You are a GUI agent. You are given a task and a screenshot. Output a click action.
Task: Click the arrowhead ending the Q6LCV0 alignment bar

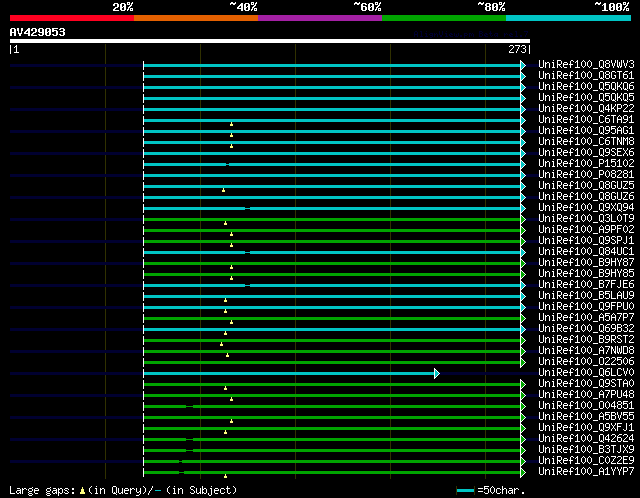pyautogui.click(x=436, y=373)
